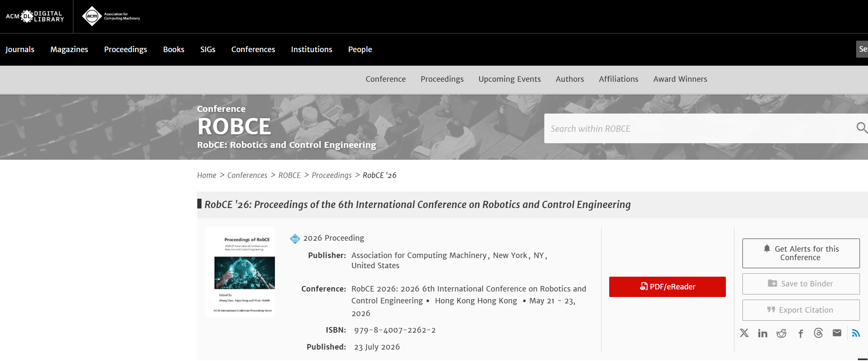
Task: Share this proceeding on Facebook
Action: click(x=801, y=333)
